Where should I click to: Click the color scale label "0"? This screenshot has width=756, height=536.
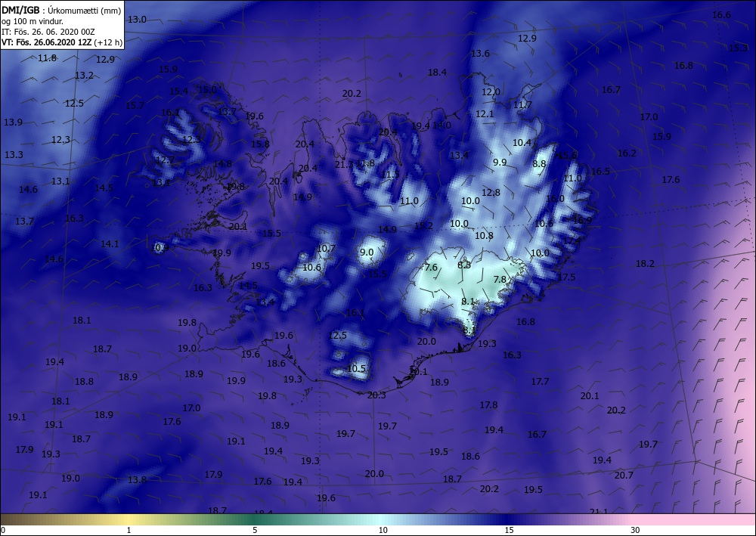3,530
